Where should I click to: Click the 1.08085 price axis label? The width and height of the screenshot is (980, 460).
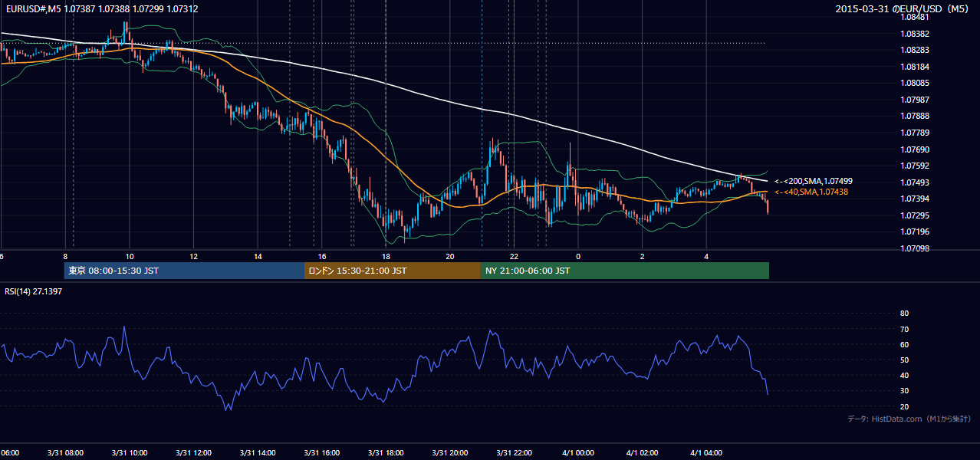916,83
